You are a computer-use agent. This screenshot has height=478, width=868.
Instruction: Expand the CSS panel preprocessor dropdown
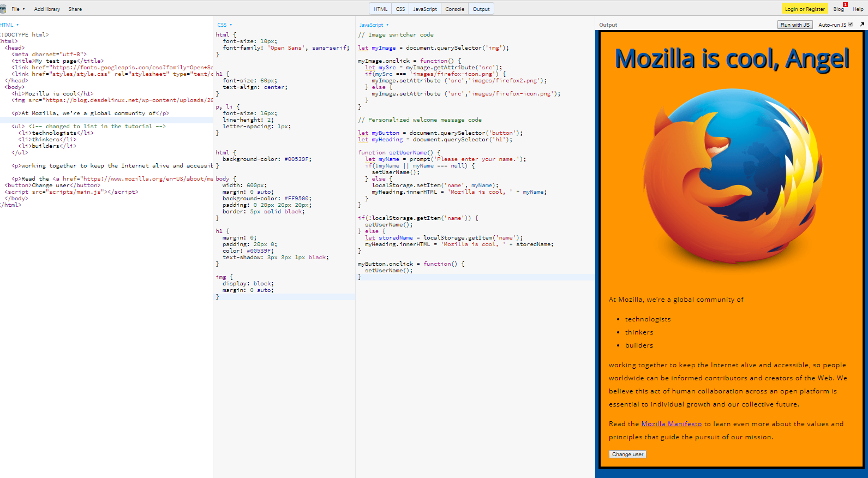[224, 25]
